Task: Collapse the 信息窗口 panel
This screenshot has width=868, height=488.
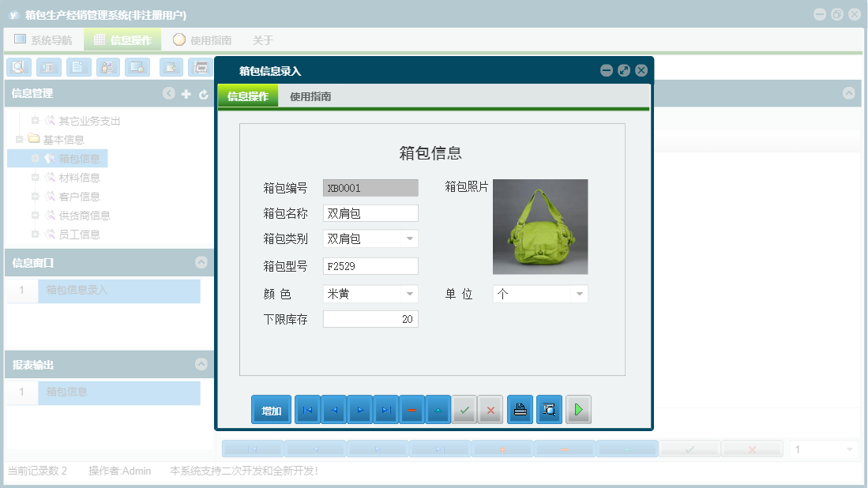Action: (x=201, y=261)
